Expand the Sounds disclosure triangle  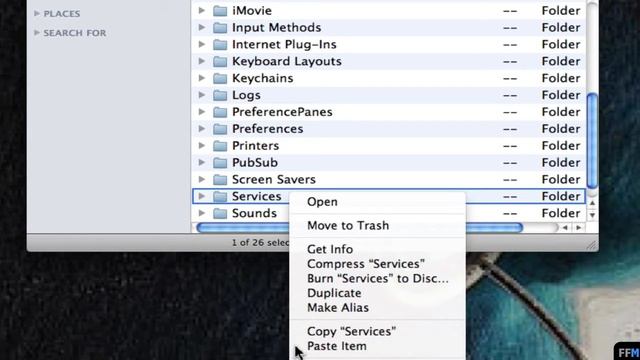click(202, 213)
